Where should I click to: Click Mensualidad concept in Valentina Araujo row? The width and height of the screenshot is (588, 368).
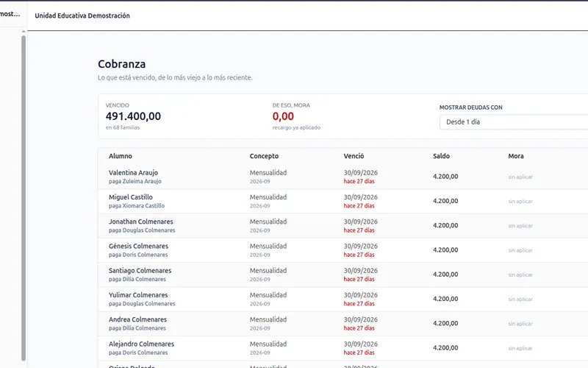(x=268, y=173)
